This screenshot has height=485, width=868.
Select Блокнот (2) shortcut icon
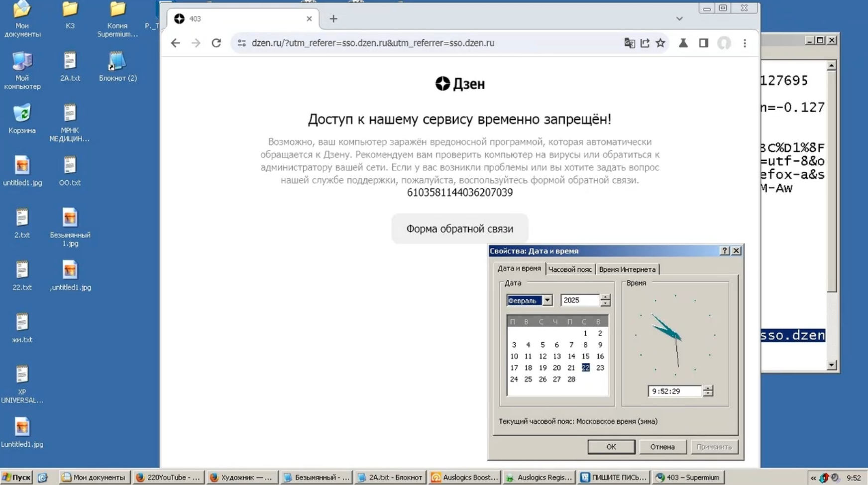point(117,67)
